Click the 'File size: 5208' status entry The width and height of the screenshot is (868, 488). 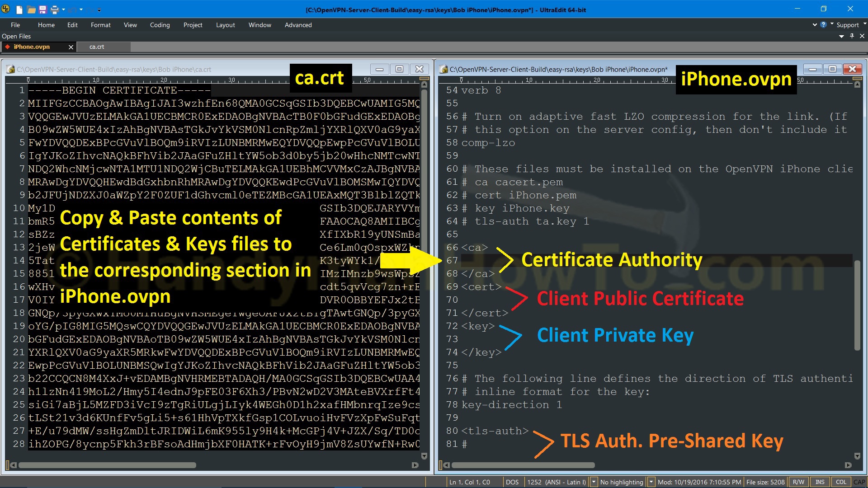(x=765, y=482)
